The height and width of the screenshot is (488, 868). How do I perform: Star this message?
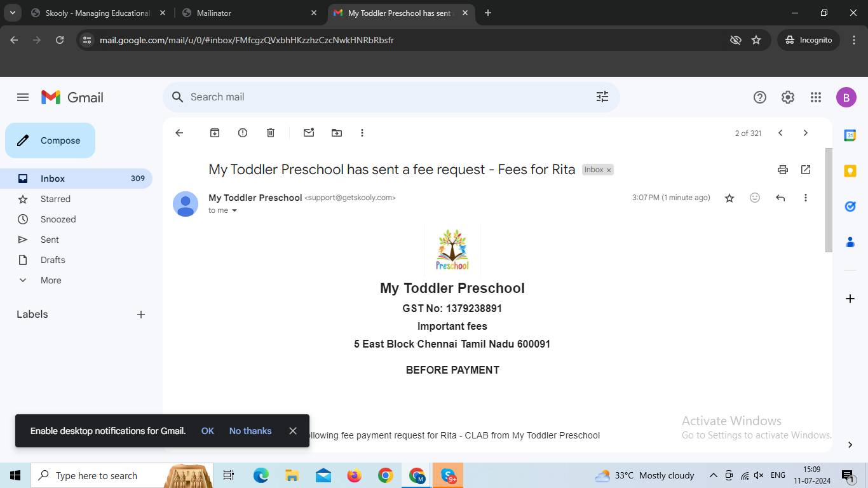pos(729,198)
